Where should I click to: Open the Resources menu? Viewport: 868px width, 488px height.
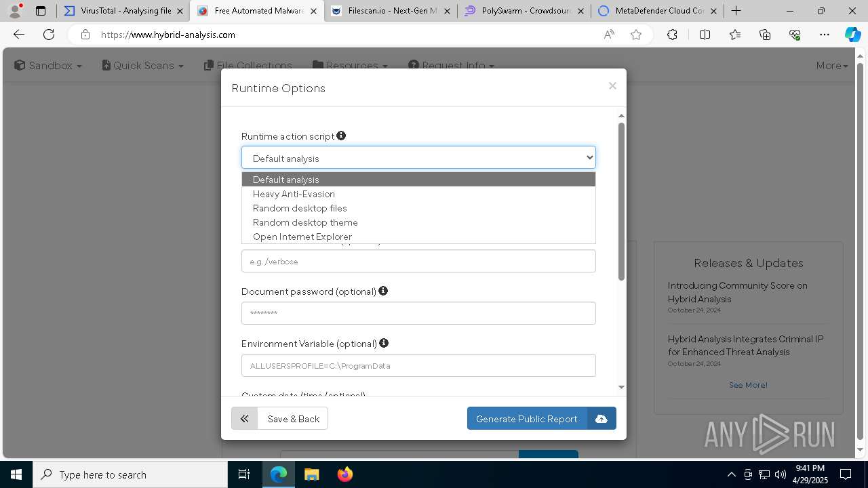point(351,65)
